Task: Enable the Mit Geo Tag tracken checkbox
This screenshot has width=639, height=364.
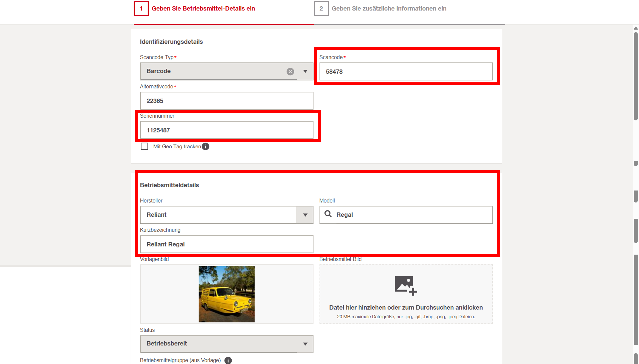Action: 144,146
